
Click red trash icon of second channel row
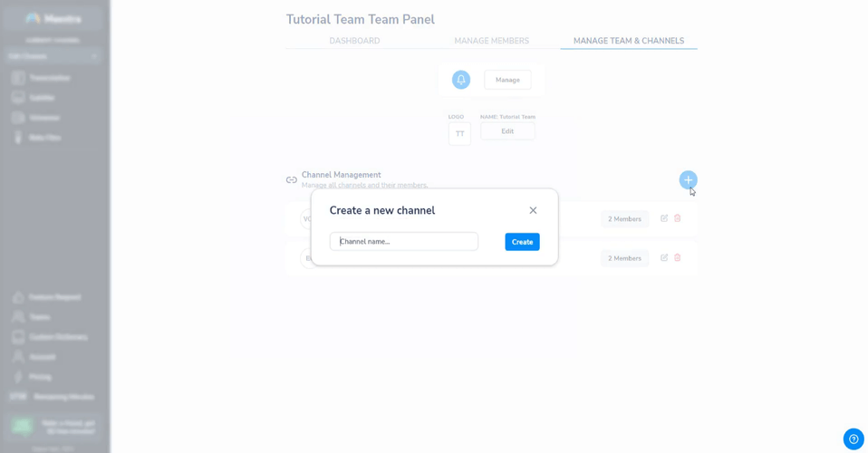[x=677, y=257]
